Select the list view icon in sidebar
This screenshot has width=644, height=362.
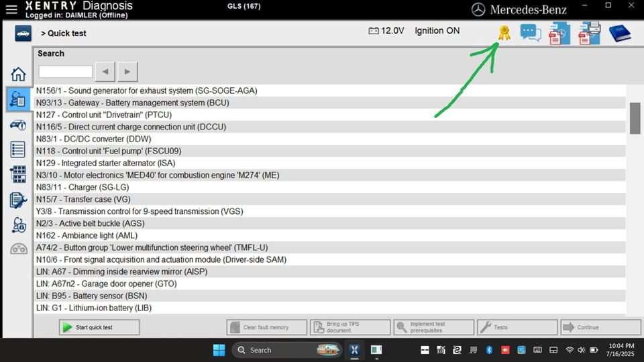(x=18, y=149)
